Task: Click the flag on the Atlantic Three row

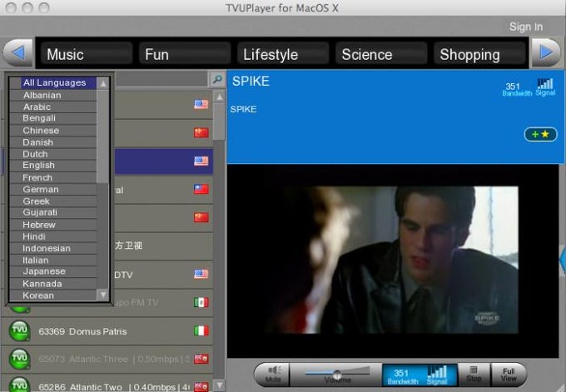Action: tap(201, 359)
